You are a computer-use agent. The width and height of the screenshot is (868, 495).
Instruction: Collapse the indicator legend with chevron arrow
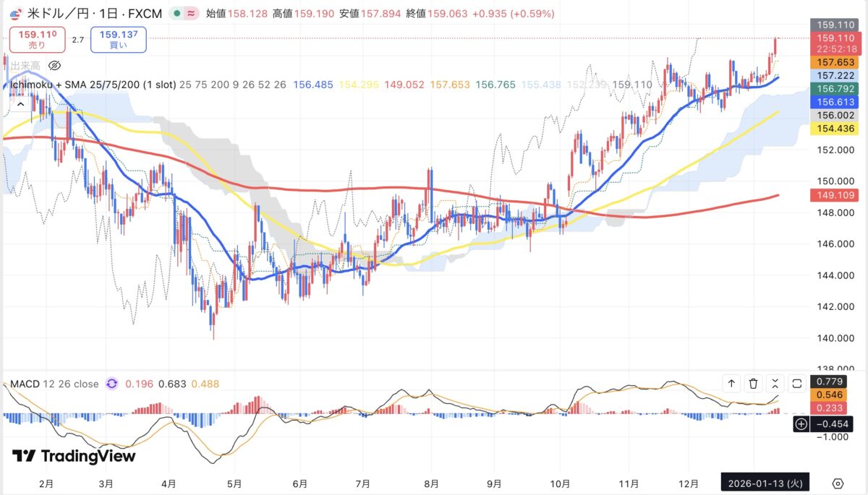point(20,104)
